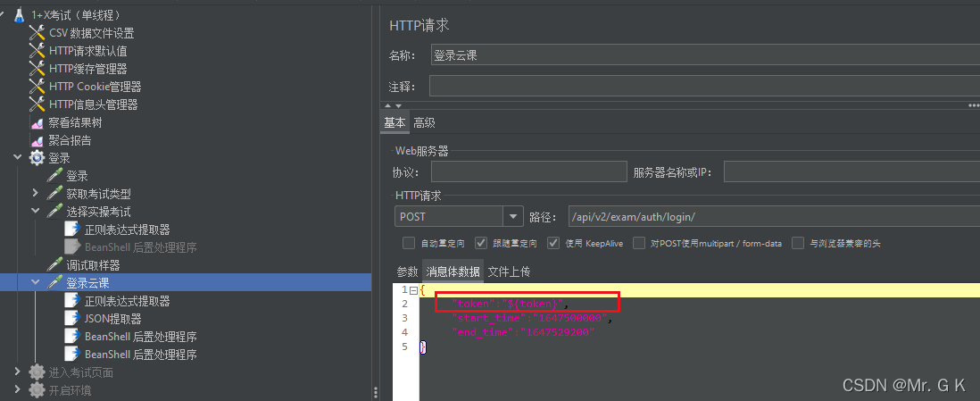Viewport: 980px width, 401px height.
Task: Select the 消息体数据 tab
Action: point(453,272)
